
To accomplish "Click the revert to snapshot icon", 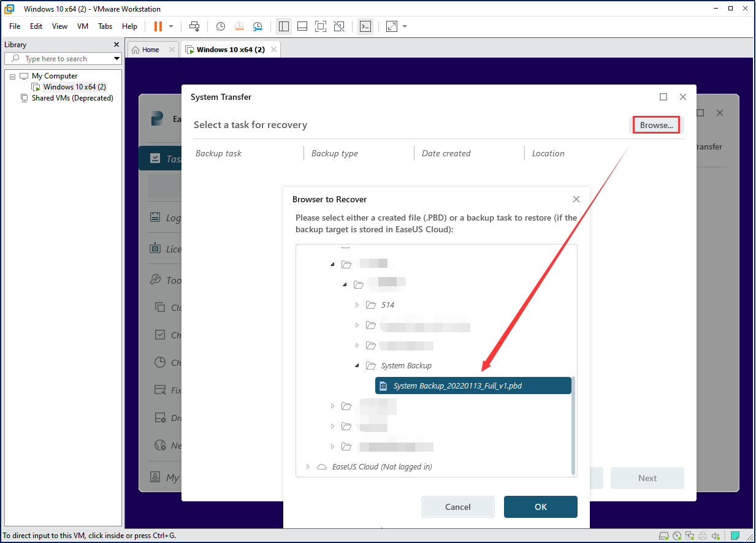I will [239, 26].
